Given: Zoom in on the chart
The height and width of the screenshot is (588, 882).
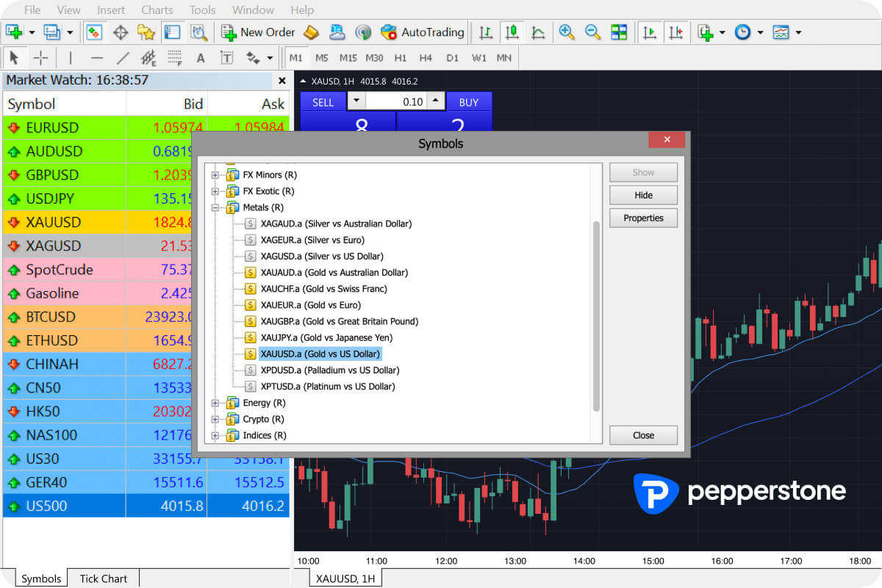Looking at the screenshot, I should coord(566,32).
